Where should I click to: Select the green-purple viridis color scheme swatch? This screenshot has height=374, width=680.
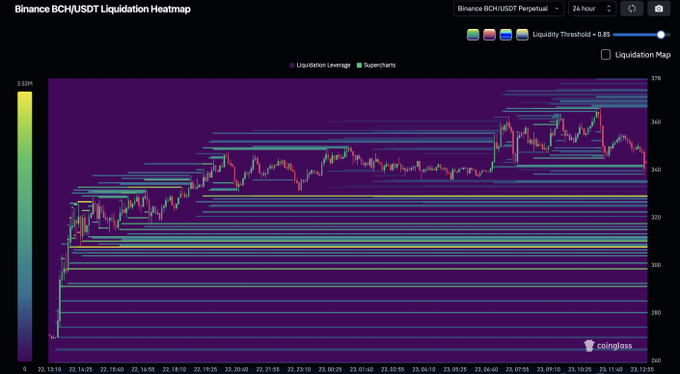[x=473, y=35]
